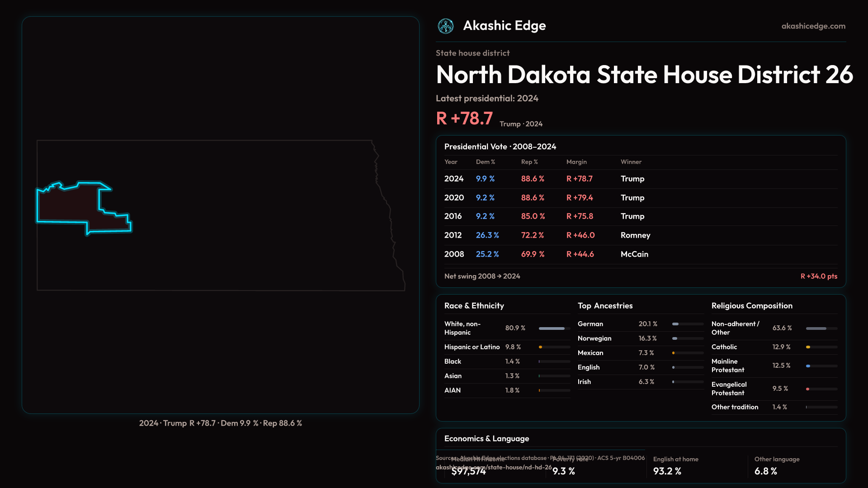Image resolution: width=868 pixels, height=488 pixels.
Task: Click the German ancestry bar
Action: tap(676, 324)
